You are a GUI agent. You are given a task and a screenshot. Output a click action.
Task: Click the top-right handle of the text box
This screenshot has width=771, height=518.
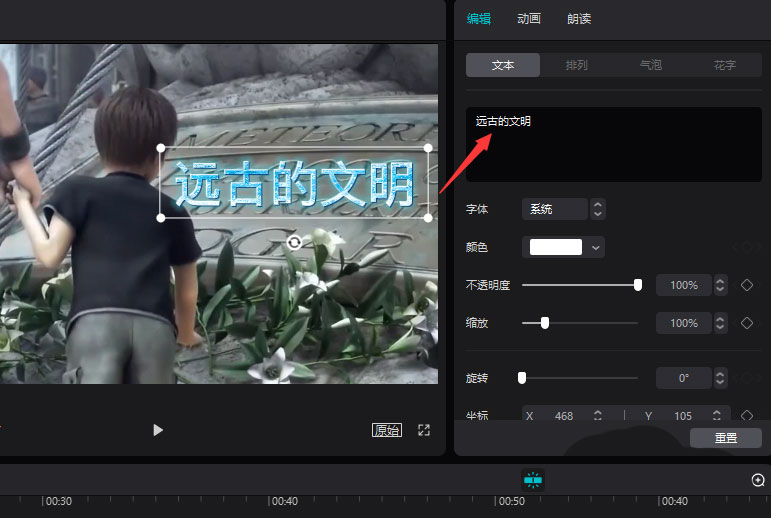[x=428, y=148]
